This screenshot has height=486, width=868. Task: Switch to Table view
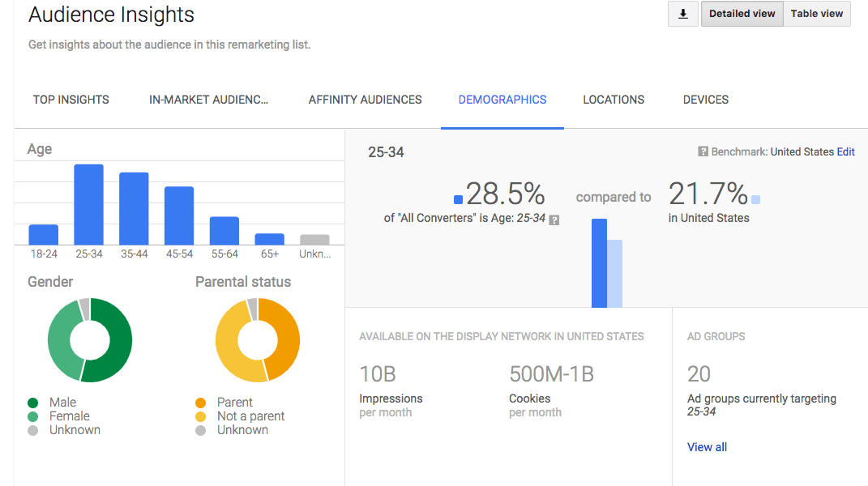point(816,14)
